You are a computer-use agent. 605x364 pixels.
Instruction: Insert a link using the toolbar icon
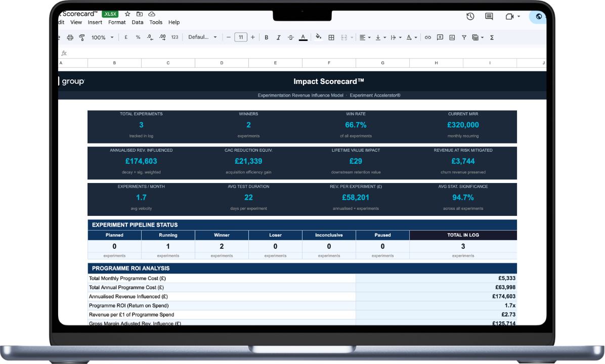click(x=427, y=37)
